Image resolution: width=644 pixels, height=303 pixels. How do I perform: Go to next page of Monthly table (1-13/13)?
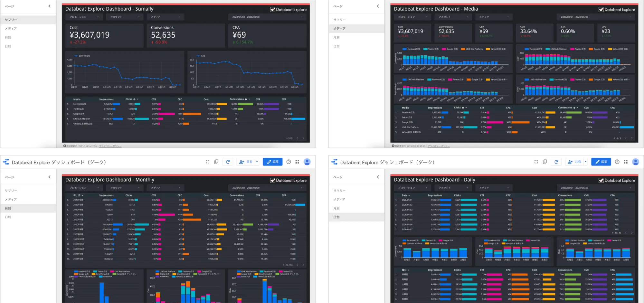point(303,265)
